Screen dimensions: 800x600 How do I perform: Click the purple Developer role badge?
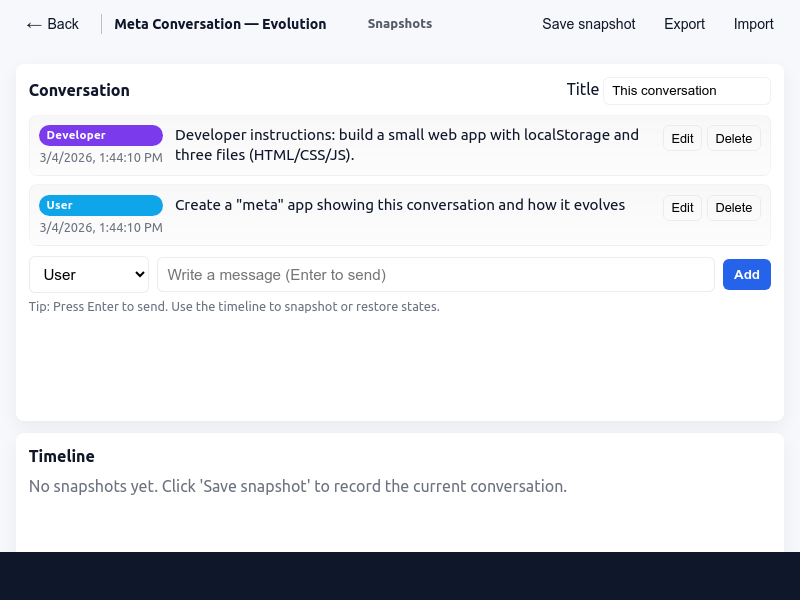click(x=100, y=135)
